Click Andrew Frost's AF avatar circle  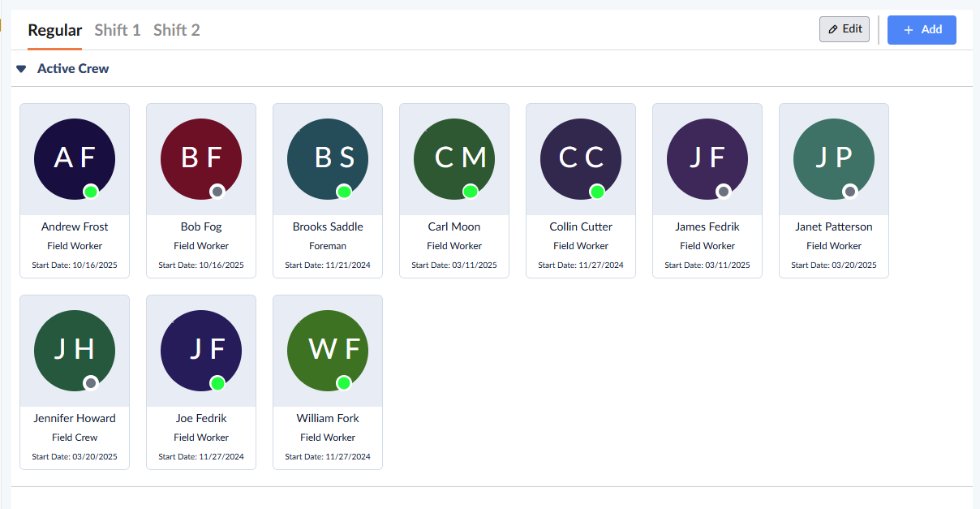[x=75, y=159]
